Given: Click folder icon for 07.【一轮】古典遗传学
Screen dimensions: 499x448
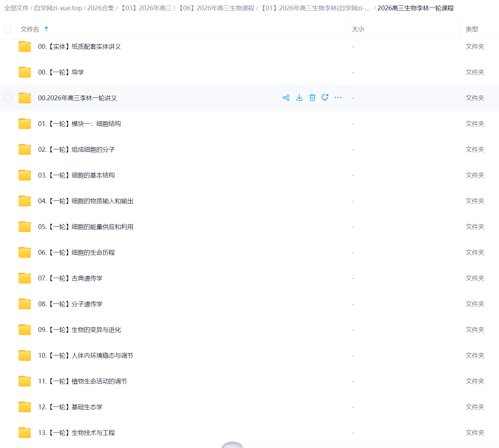Looking at the screenshot, I should pyautogui.click(x=25, y=278).
